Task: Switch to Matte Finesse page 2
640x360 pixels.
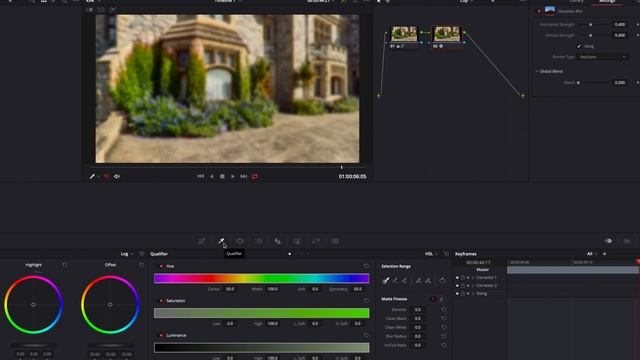Action: tap(441, 299)
